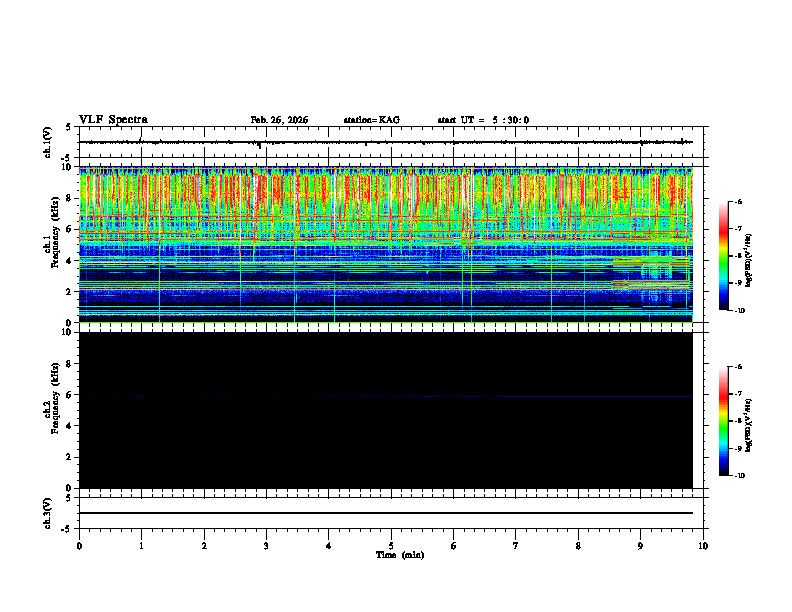Click the ch.1 colored spectrogram panel
This screenshot has height=612, width=792.
(386, 244)
